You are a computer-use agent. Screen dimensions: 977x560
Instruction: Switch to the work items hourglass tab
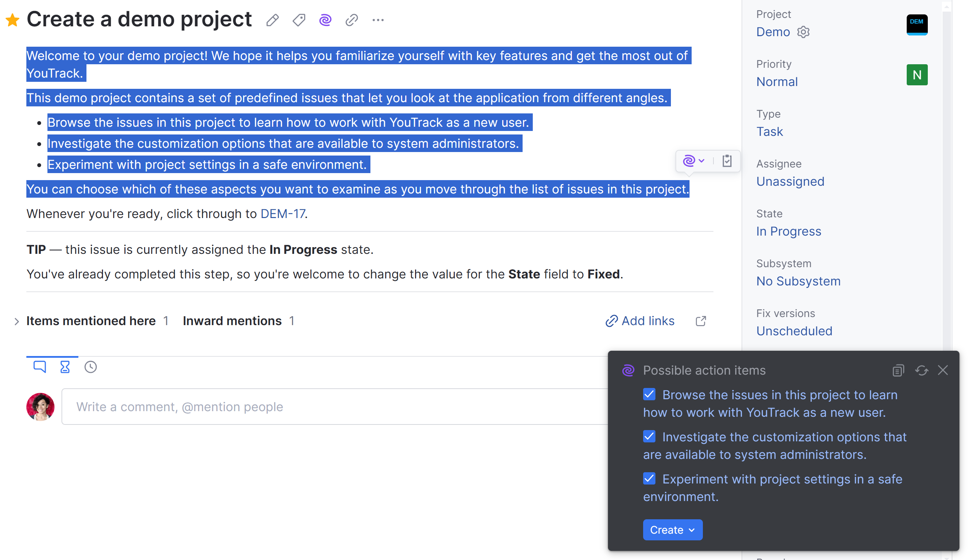[x=65, y=367]
